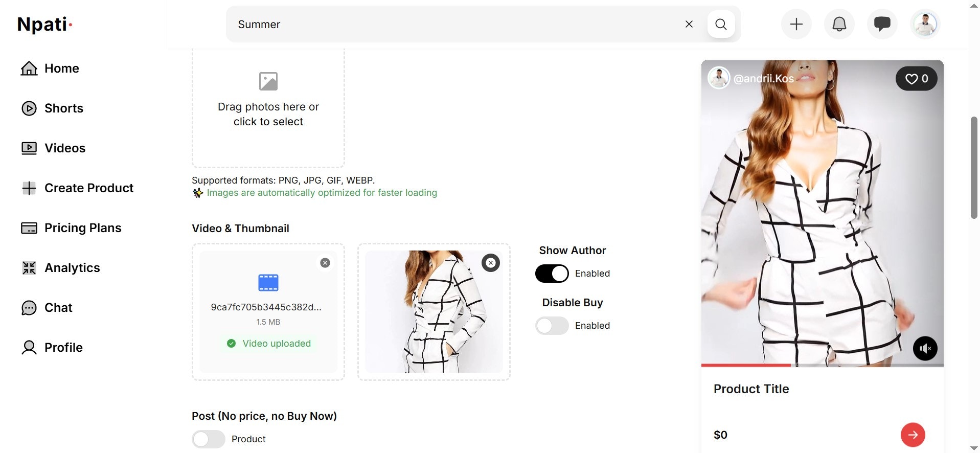980x453 pixels.
Task: Delete the thumbnail image
Action: click(490, 262)
